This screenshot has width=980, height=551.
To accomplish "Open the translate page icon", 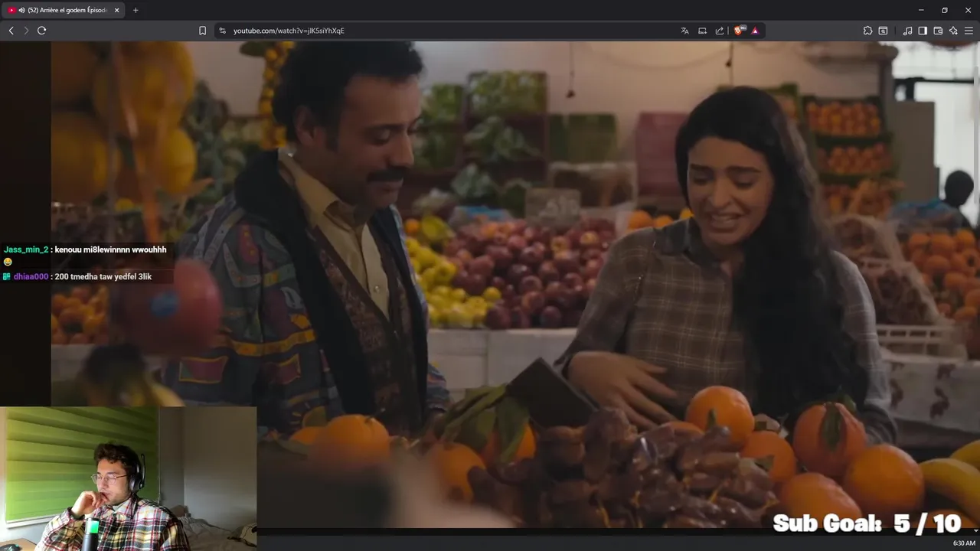I will tap(684, 31).
